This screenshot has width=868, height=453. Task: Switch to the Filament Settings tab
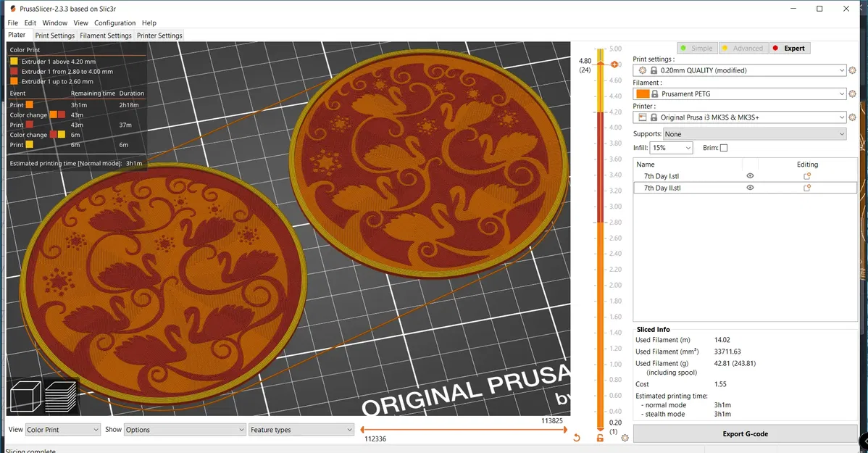coord(106,36)
